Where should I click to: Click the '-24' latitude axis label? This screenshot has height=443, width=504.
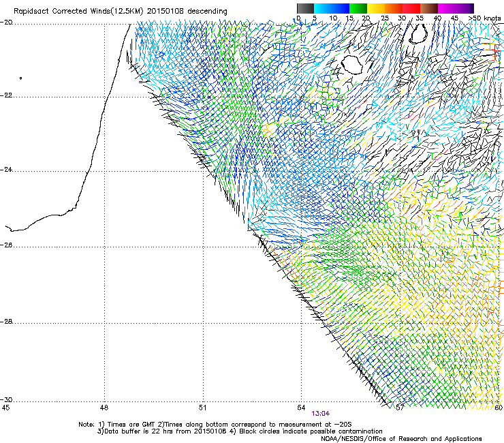click(x=6, y=170)
